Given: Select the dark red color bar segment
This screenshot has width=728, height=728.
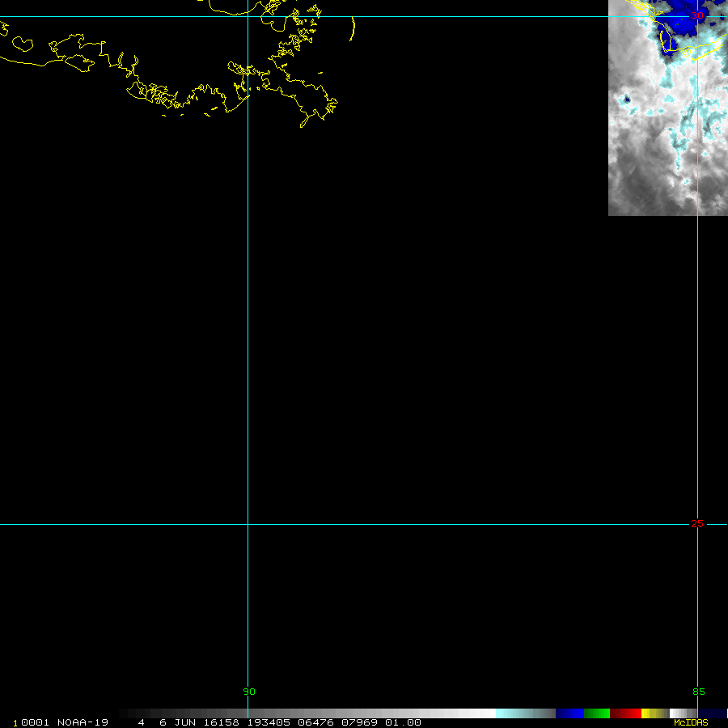Looking at the screenshot, I should point(625,713).
